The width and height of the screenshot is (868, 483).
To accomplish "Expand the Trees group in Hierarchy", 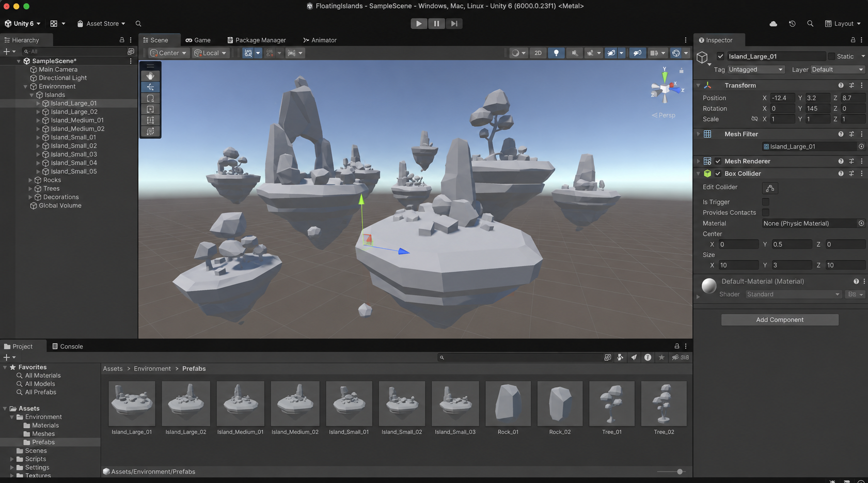I will click(30, 189).
